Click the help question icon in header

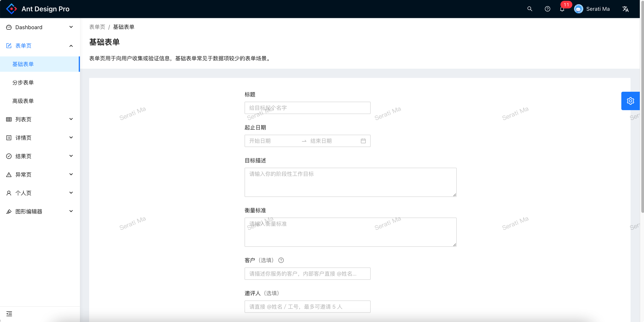click(x=548, y=9)
